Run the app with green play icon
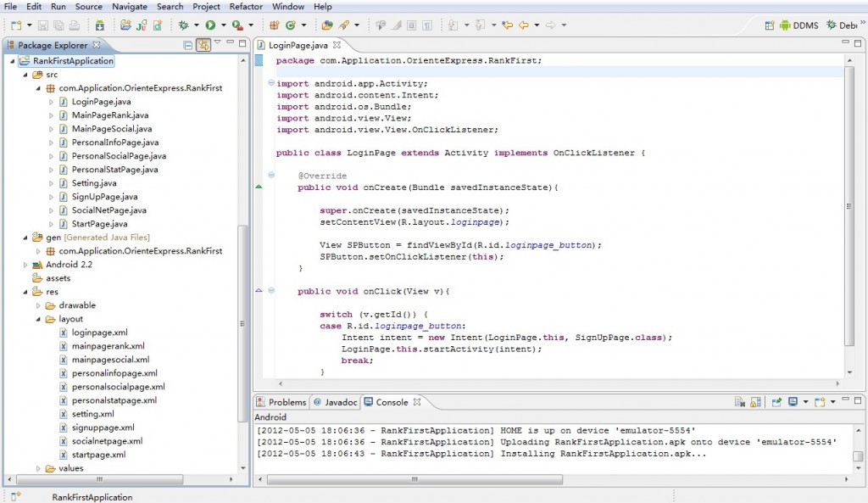 pyautogui.click(x=210, y=25)
